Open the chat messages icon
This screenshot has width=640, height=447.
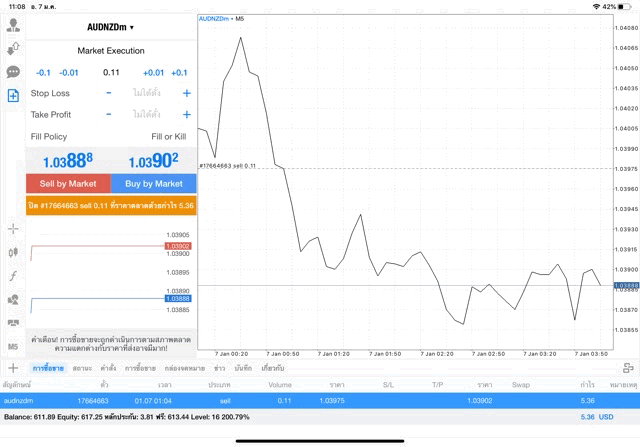pyautogui.click(x=13, y=72)
